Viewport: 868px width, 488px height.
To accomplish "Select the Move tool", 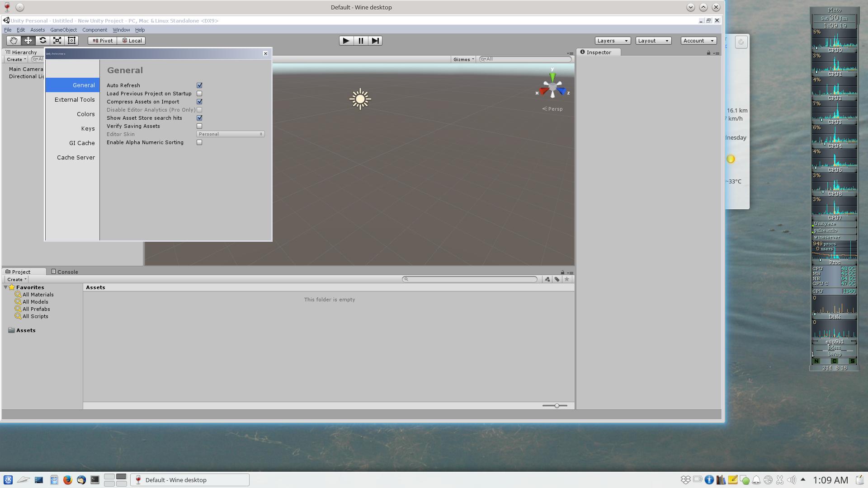I will point(28,41).
